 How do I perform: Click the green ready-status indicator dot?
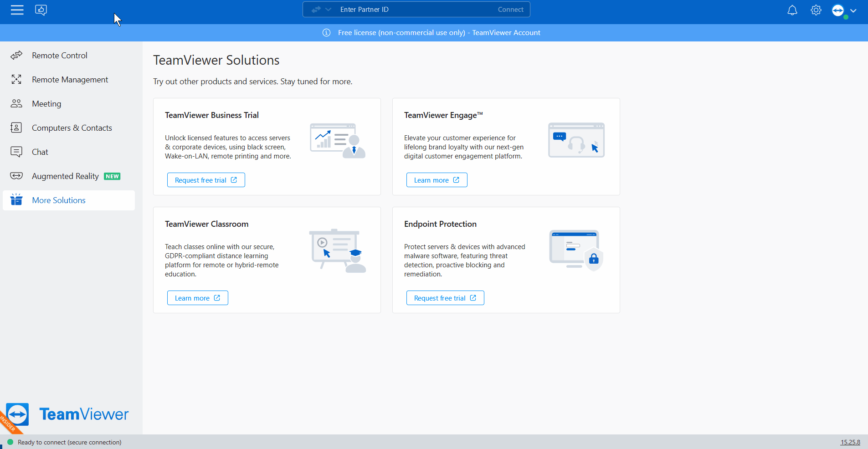10,442
